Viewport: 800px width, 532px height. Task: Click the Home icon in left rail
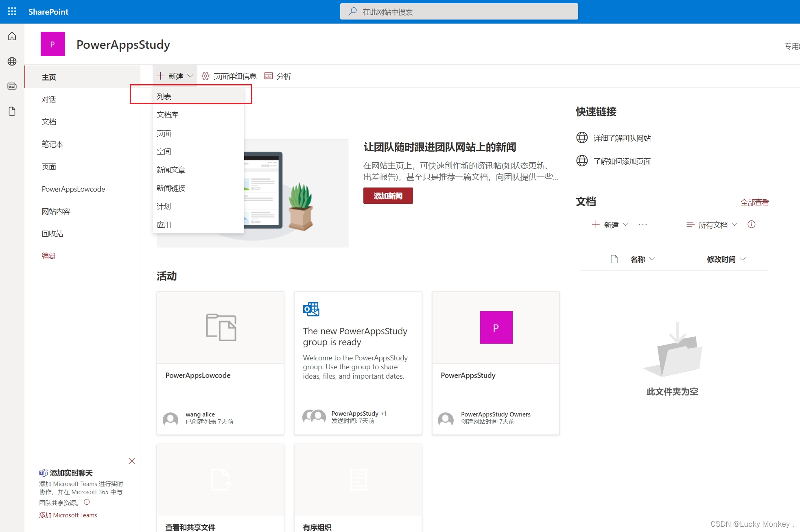point(12,37)
